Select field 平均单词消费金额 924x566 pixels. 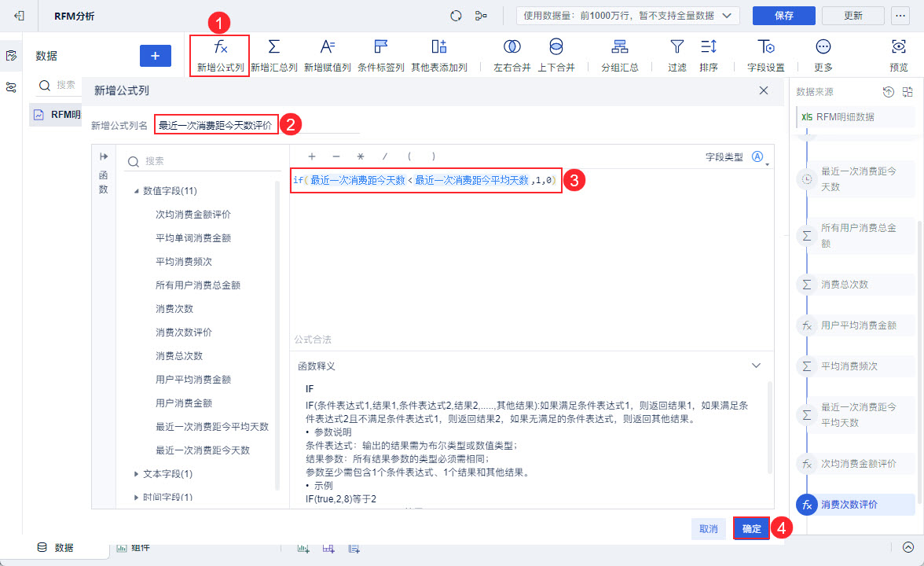coord(193,238)
